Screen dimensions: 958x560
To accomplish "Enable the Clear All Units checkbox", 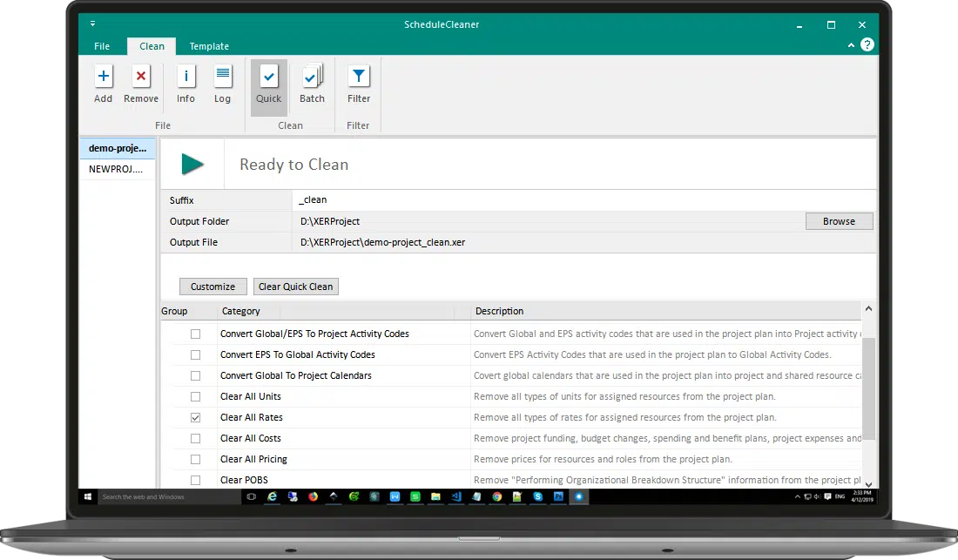I will [x=195, y=396].
